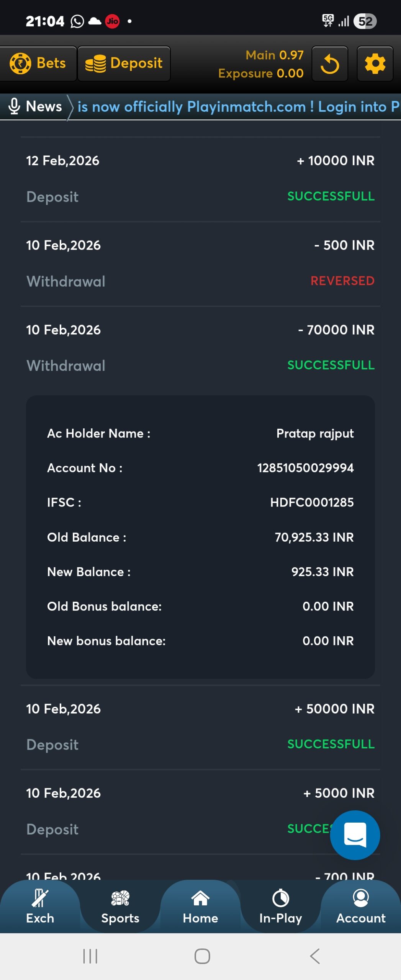Collapse the 70000 INR withdrawal details
The height and width of the screenshot is (980, 401).
click(200, 347)
